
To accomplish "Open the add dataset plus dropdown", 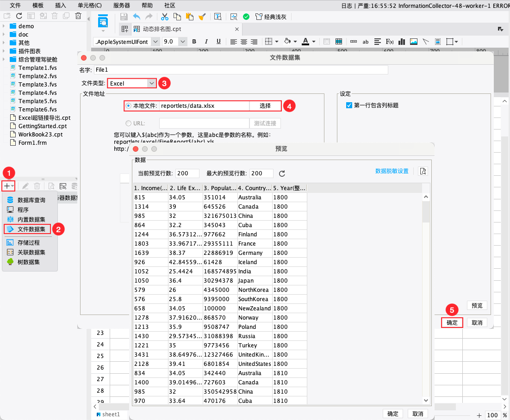I will [x=8, y=186].
